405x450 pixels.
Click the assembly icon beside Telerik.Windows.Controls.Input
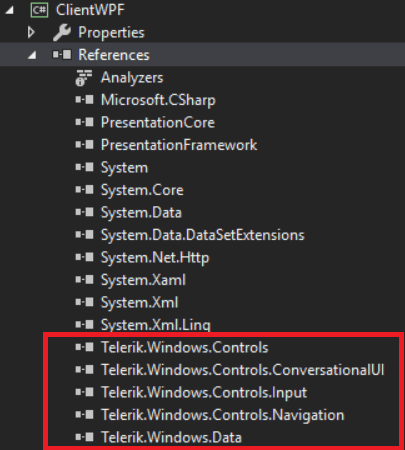(x=84, y=392)
